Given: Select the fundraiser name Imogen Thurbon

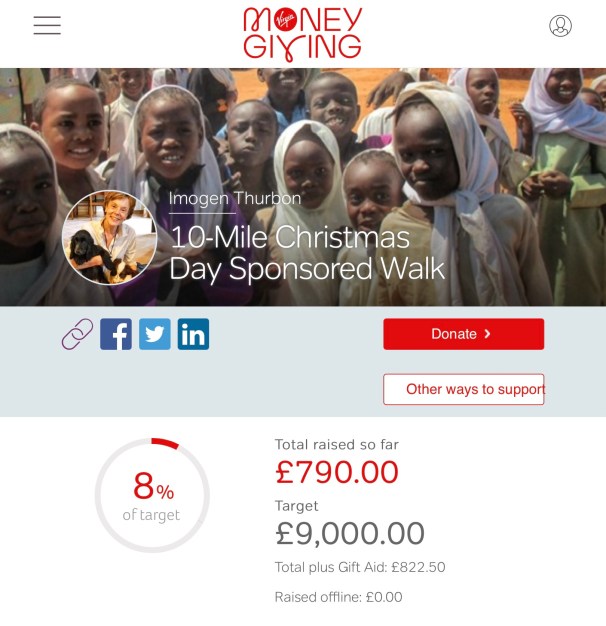Looking at the screenshot, I should click(x=235, y=198).
